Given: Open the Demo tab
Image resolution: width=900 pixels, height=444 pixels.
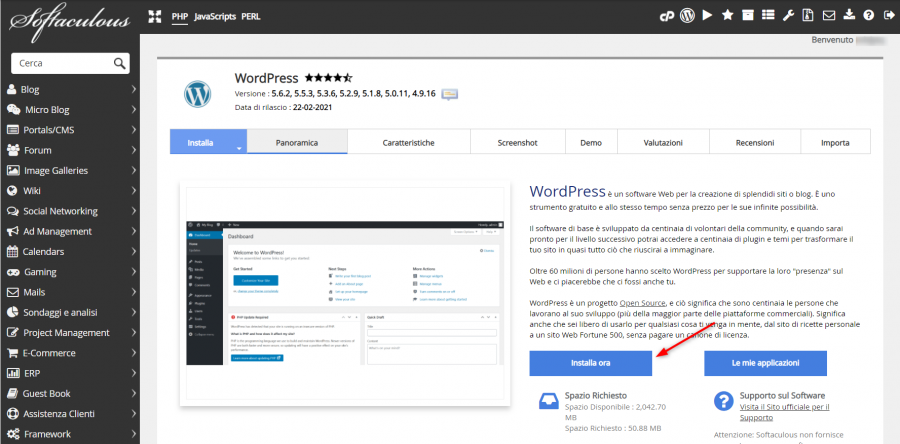Looking at the screenshot, I should coord(591,142).
